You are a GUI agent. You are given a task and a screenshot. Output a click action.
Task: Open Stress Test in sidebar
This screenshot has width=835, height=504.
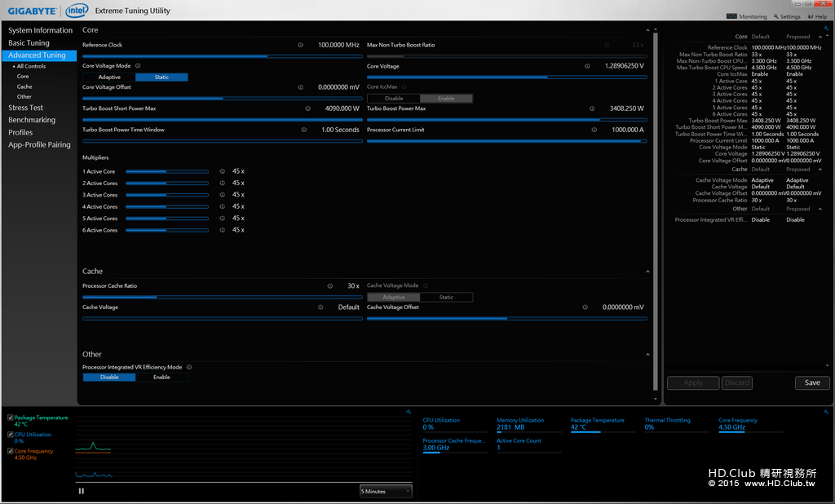pos(26,108)
